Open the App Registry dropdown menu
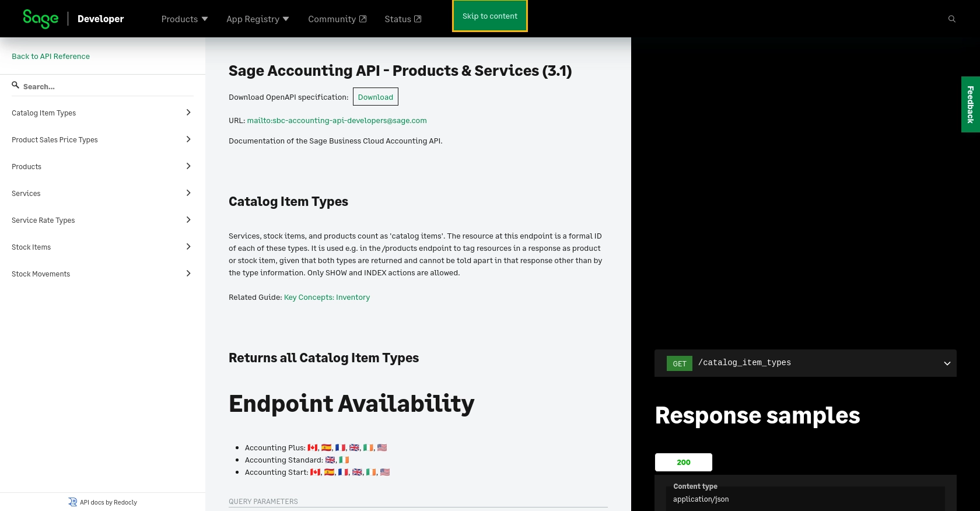 point(257,19)
